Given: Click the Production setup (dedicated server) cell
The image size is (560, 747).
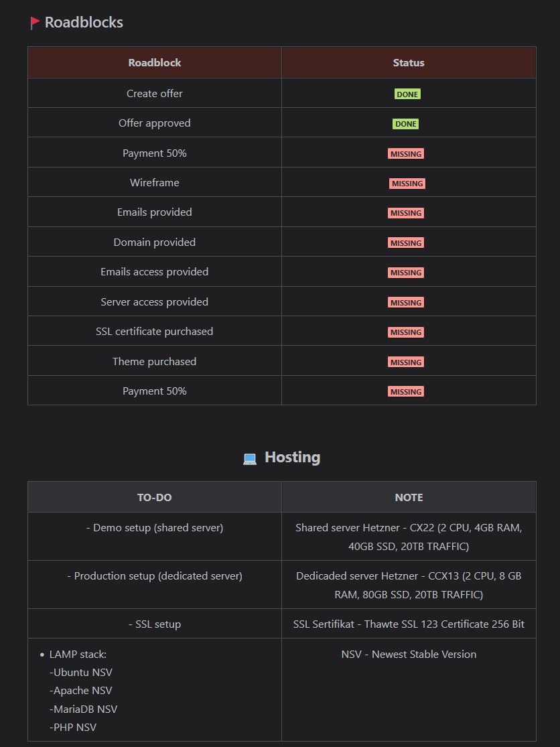Looking at the screenshot, I should pos(155,585).
